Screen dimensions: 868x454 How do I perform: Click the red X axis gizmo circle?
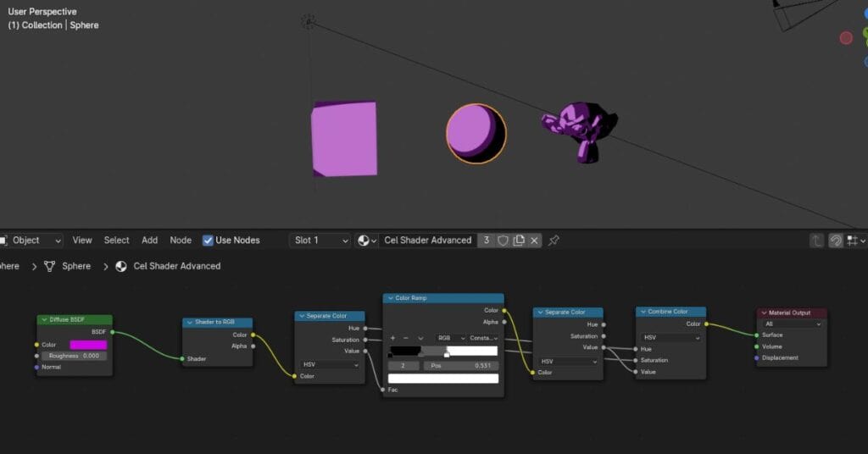[846, 38]
